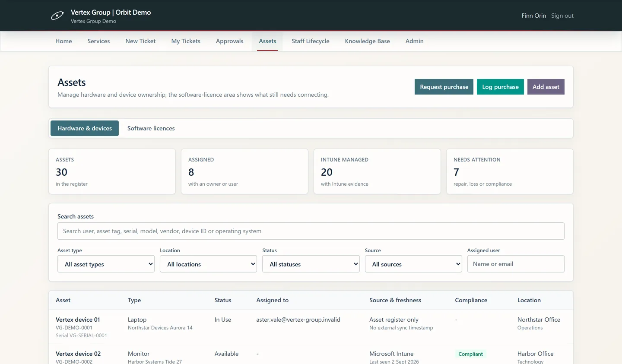Navigate to Approvals

tap(229, 41)
